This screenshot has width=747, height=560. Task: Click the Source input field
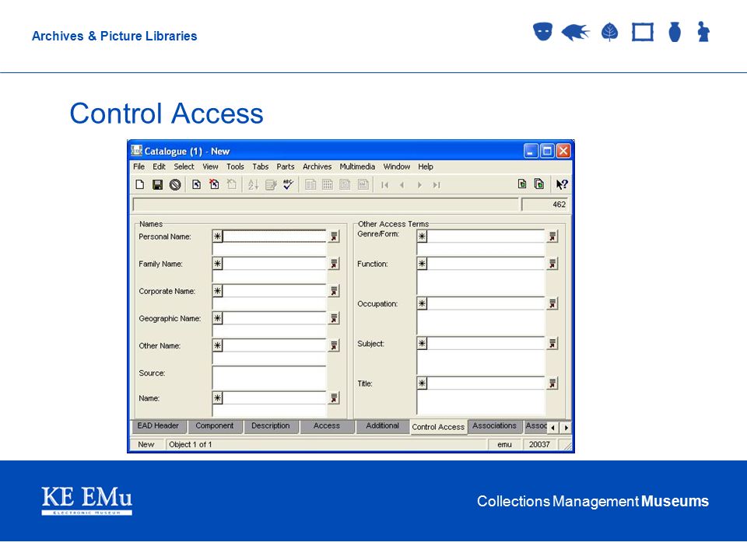[x=269, y=378]
